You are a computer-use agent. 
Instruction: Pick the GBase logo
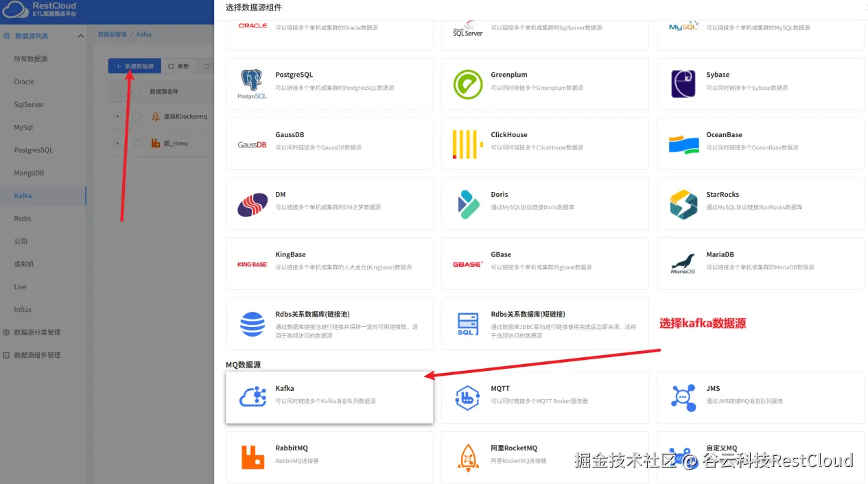tap(468, 264)
